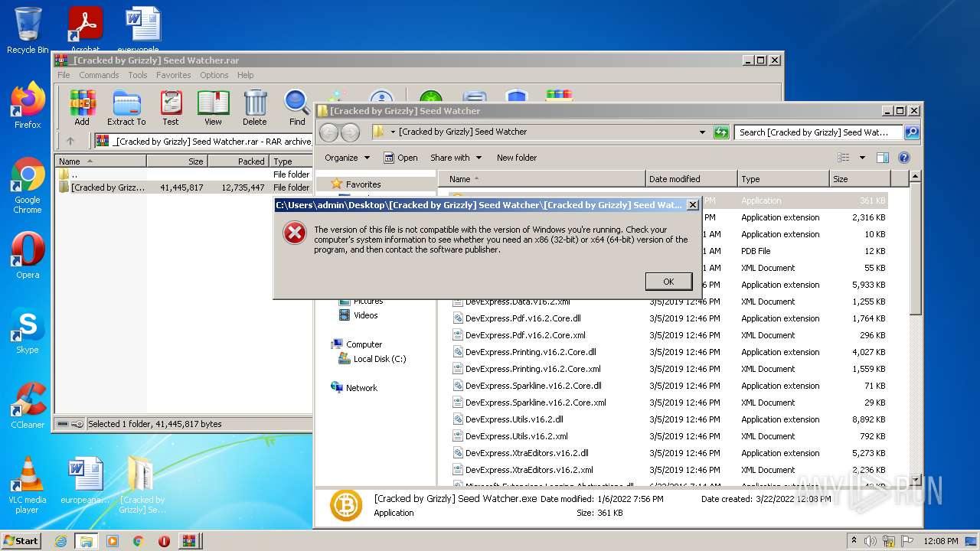Click the Add icon in WinRAR toolbar
This screenshot has height=551, width=980.
pyautogui.click(x=82, y=108)
